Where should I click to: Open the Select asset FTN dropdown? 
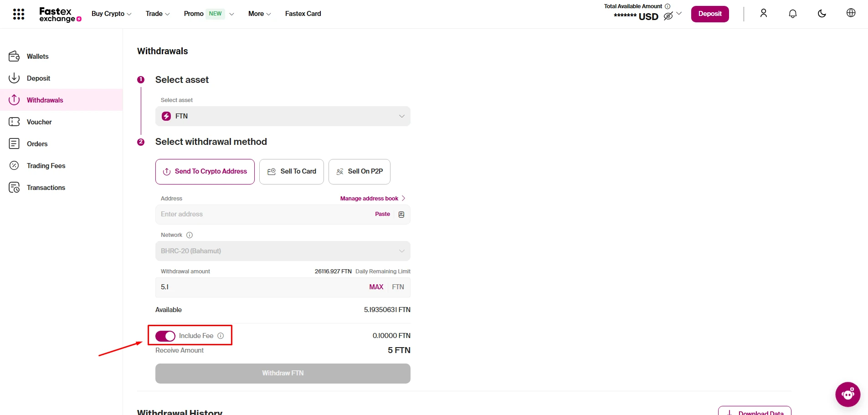(x=283, y=116)
